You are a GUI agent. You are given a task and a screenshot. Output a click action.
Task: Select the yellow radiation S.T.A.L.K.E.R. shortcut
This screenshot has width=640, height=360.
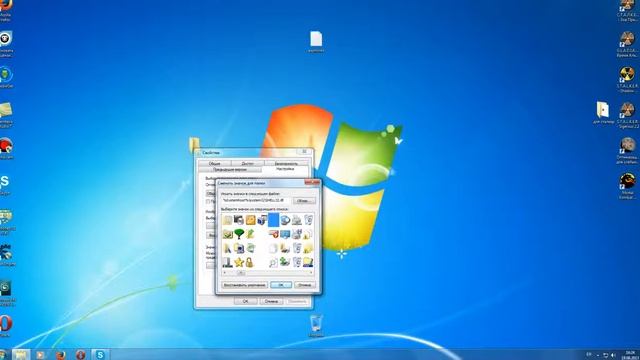627,79
